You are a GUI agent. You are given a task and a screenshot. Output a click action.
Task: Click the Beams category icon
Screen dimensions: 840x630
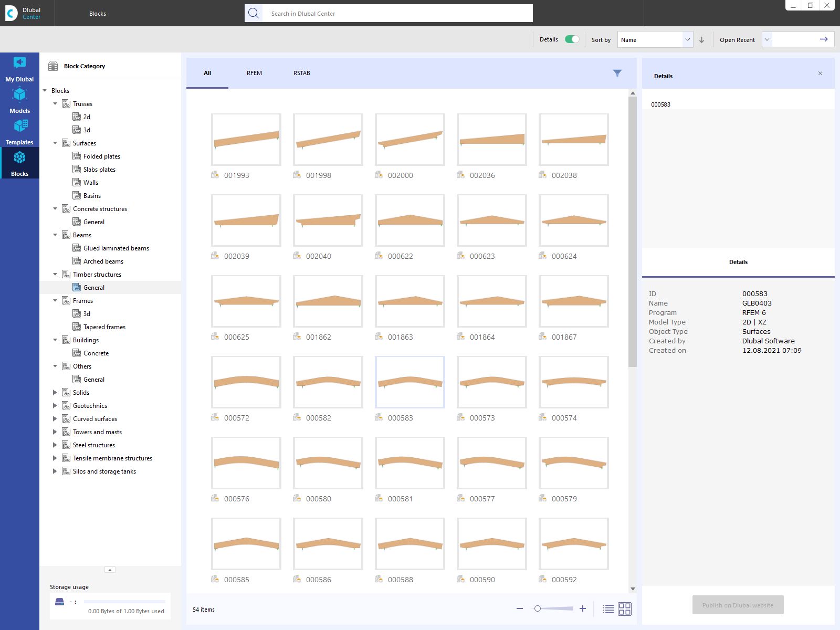[66, 235]
